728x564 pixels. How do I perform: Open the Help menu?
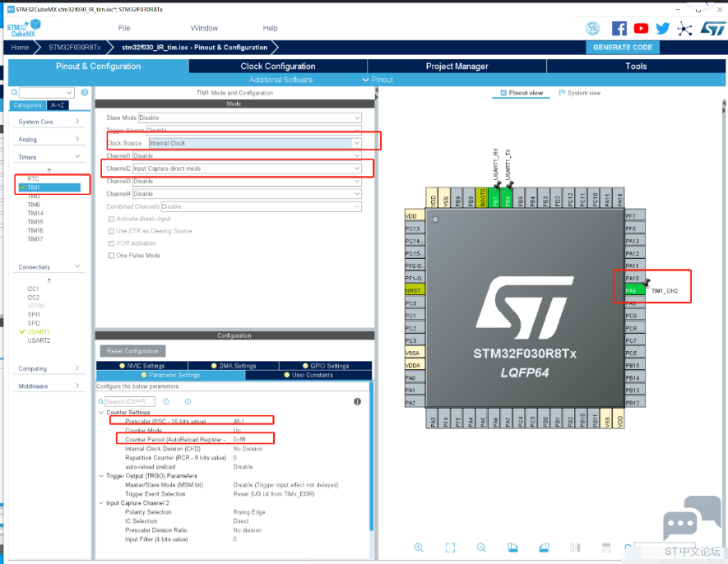point(270,28)
